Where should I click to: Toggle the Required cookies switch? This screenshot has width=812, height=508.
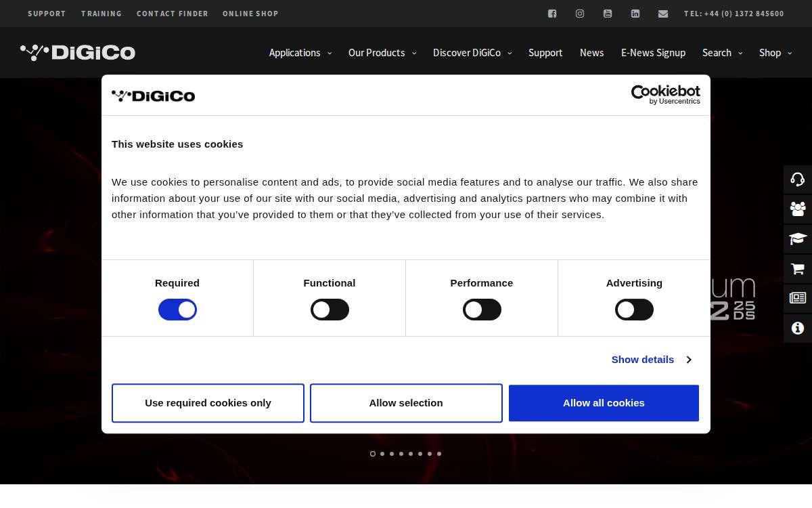(x=177, y=310)
